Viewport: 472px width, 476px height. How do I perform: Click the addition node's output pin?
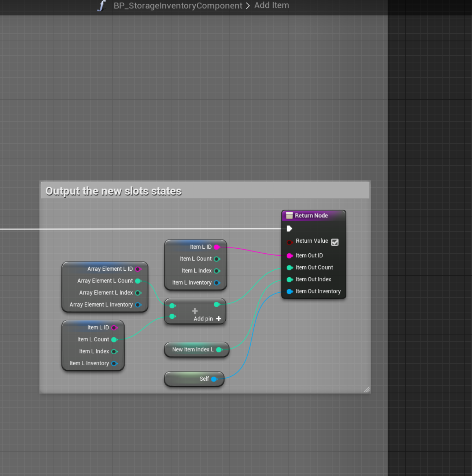(217, 304)
